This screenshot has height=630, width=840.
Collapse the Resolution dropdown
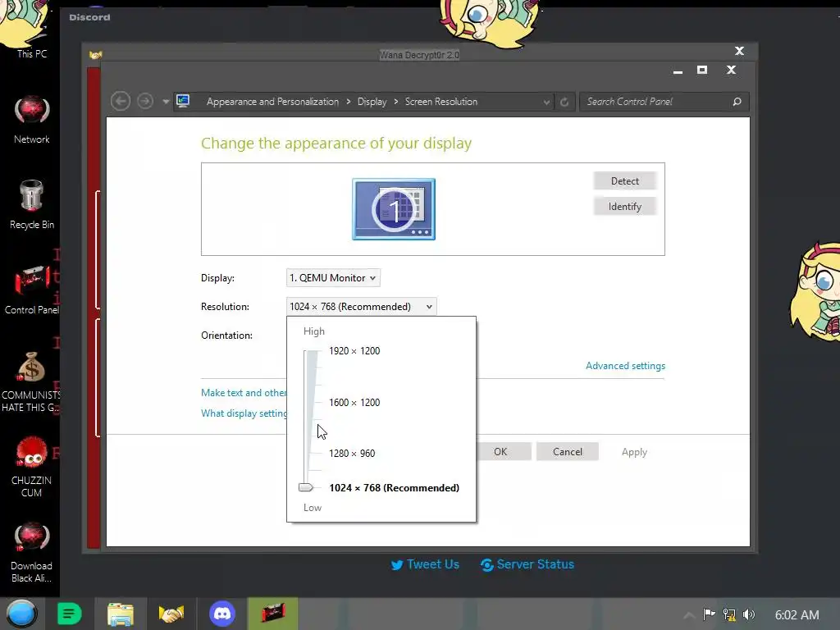[362, 307]
